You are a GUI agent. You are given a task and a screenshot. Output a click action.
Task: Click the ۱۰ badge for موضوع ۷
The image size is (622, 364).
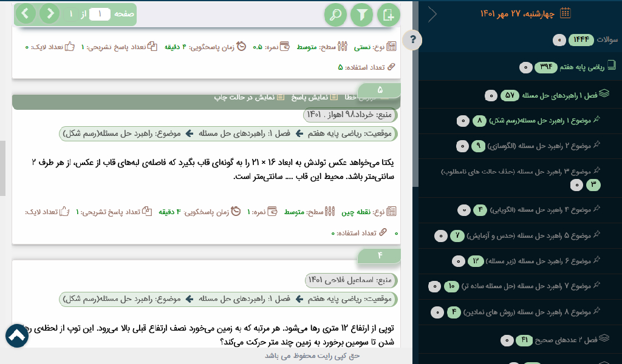451,286
